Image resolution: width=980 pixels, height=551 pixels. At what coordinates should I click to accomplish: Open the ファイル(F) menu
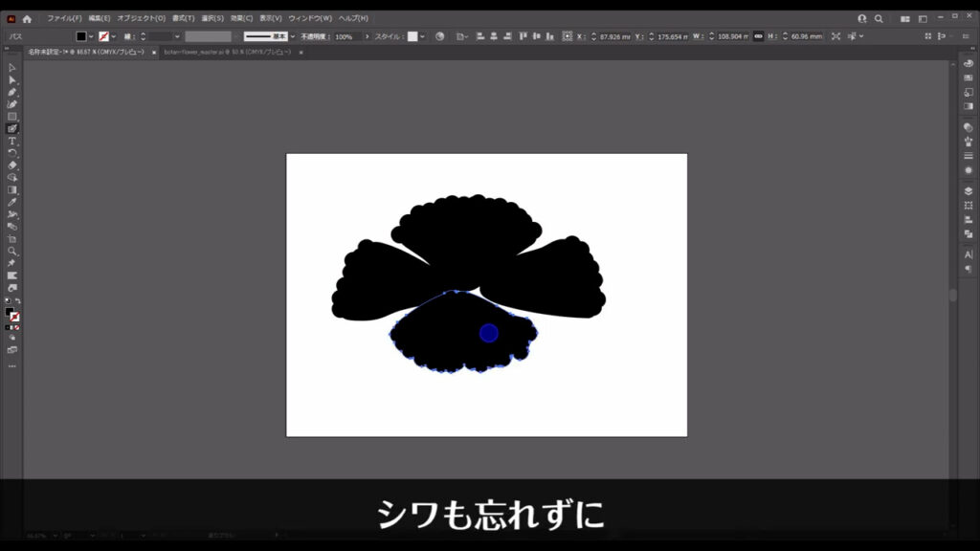64,19
